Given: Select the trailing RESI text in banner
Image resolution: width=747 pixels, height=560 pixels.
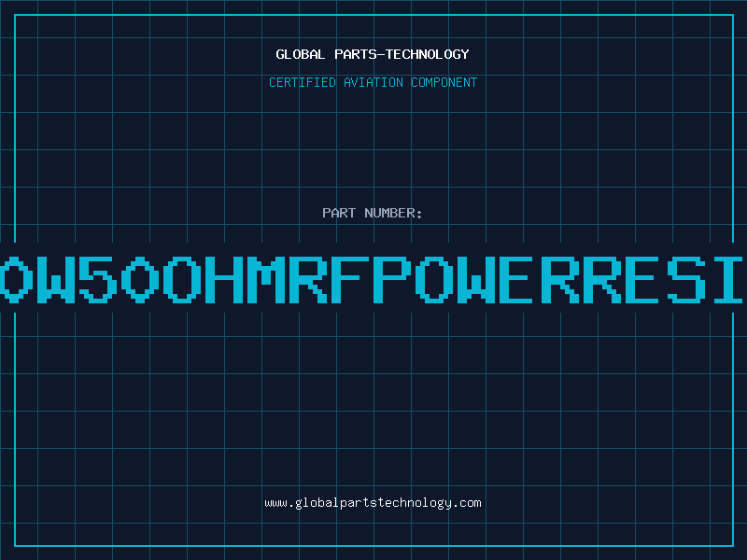Looking at the screenshot, I should (x=660, y=279).
